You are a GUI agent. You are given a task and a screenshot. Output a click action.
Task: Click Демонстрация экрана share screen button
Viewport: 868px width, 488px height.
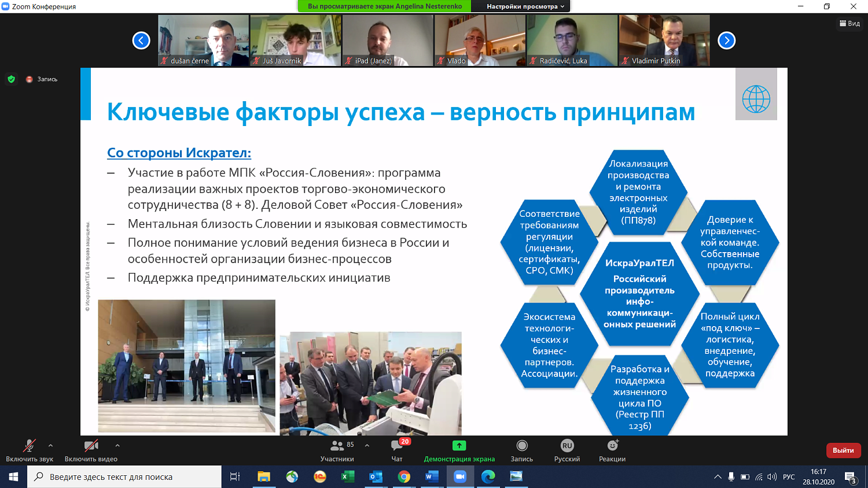pyautogui.click(x=459, y=450)
